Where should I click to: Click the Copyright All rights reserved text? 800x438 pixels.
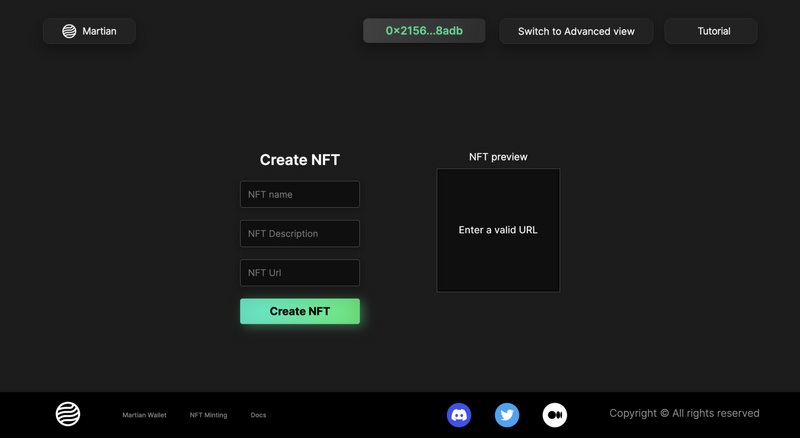(x=684, y=413)
